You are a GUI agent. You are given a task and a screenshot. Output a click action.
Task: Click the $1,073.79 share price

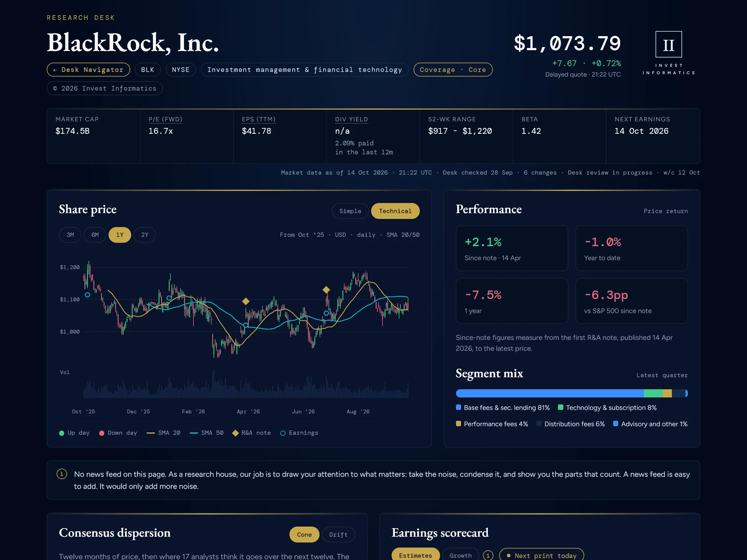[567, 43]
